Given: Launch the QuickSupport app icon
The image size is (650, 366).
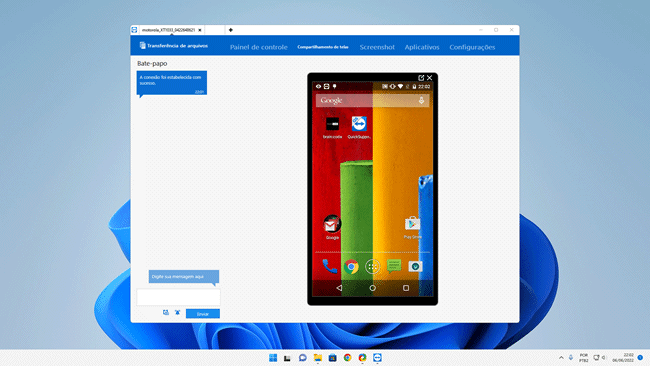Looking at the screenshot, I should click(359, 128).
